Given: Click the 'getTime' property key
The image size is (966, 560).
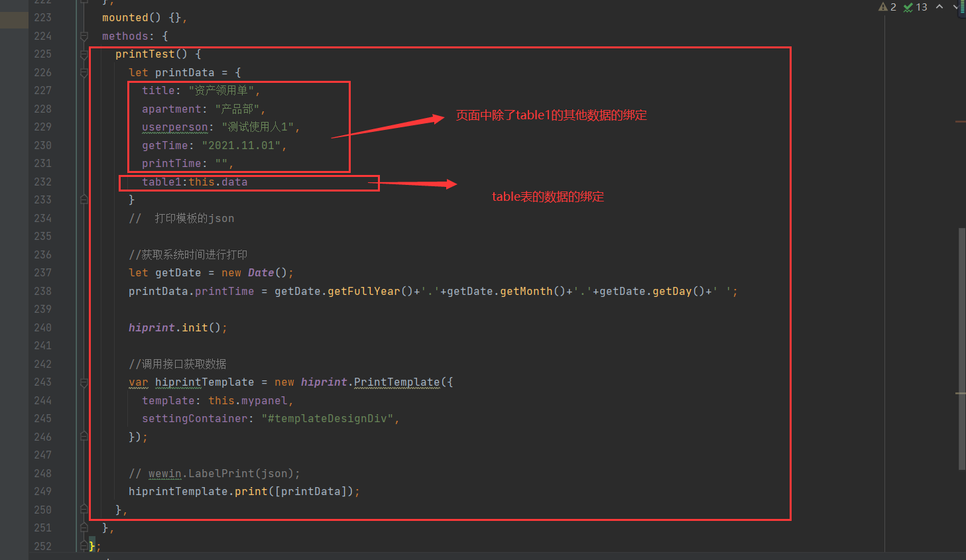Looking at the screenshot, I should click(164, 146).
